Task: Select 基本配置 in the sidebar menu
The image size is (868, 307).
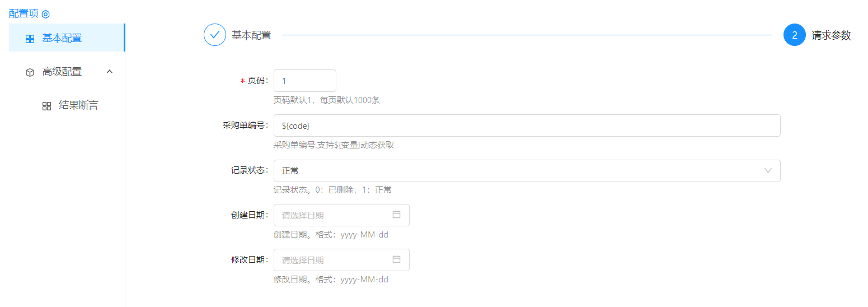Action: tap(62, 38)
